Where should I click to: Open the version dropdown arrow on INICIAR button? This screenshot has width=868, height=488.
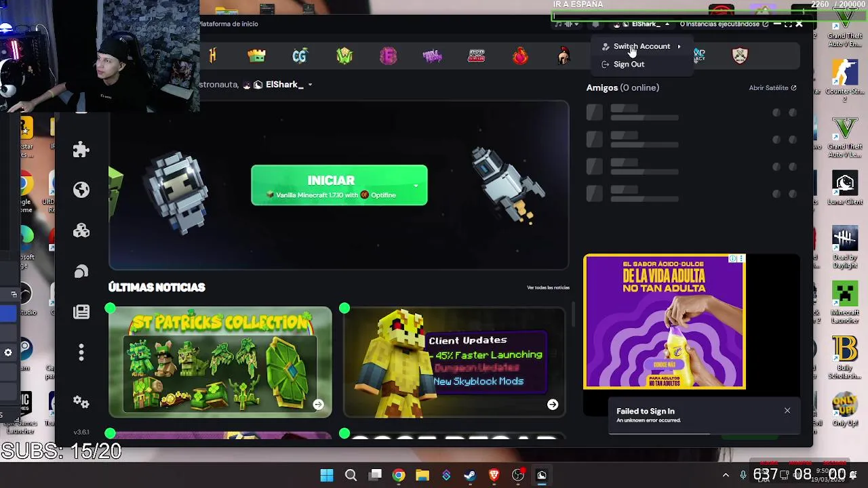coord(416,185)
